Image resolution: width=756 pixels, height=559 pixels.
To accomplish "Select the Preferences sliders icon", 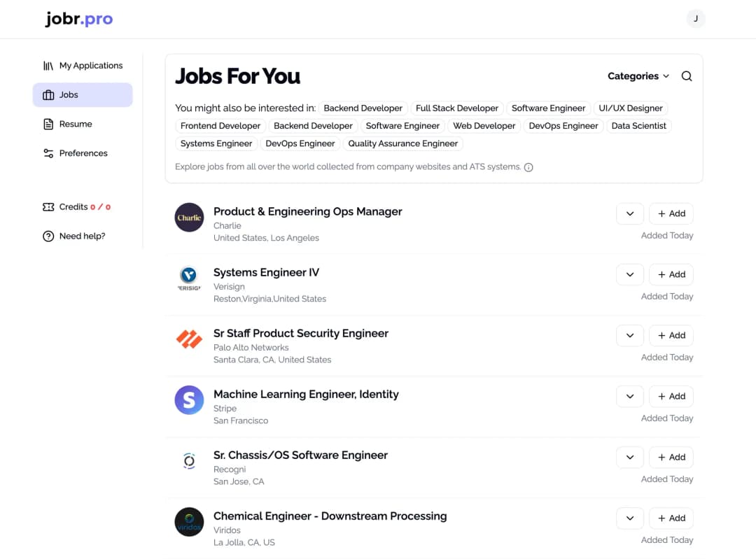I will point(48,153).
